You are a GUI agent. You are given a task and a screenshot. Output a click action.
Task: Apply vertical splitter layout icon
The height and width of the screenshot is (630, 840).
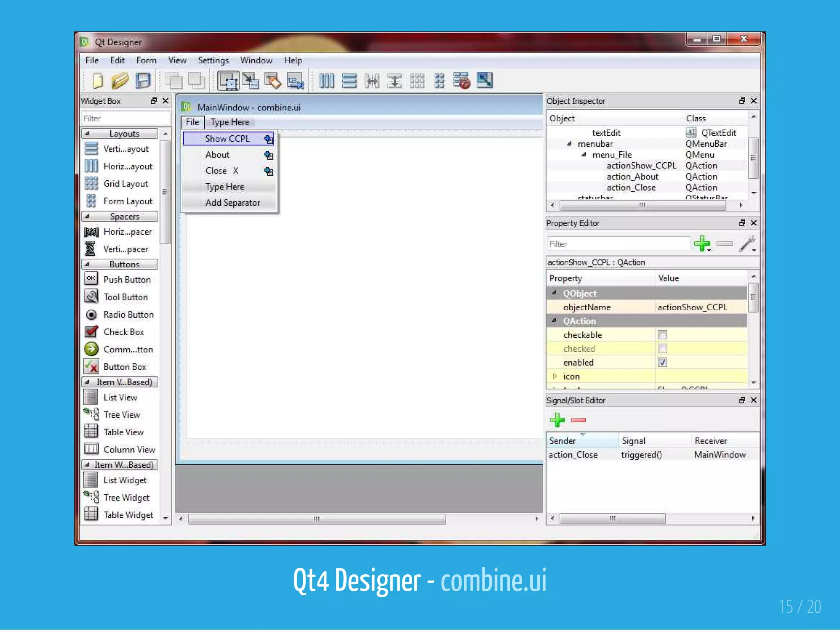(394, 81)
